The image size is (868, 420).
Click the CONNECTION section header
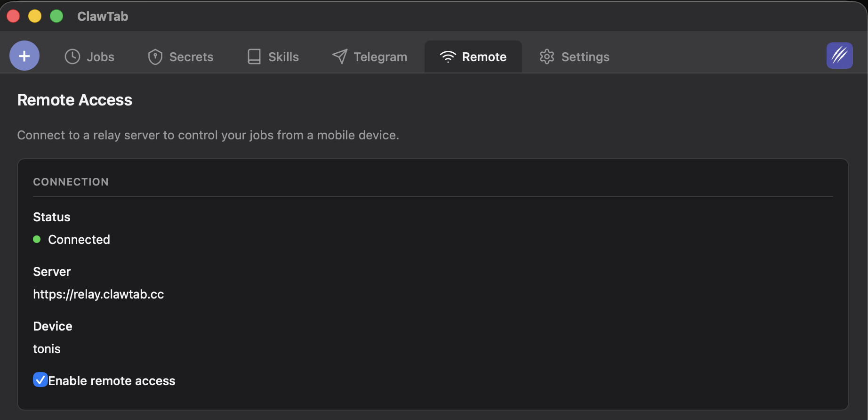click(x=71, y=182)
